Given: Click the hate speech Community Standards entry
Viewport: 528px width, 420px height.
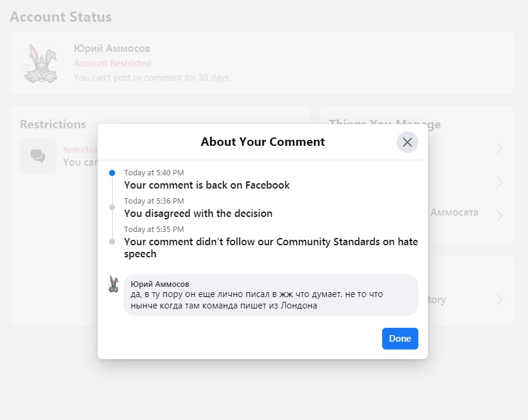Looking at the screenshot, I should pos(271,248).
